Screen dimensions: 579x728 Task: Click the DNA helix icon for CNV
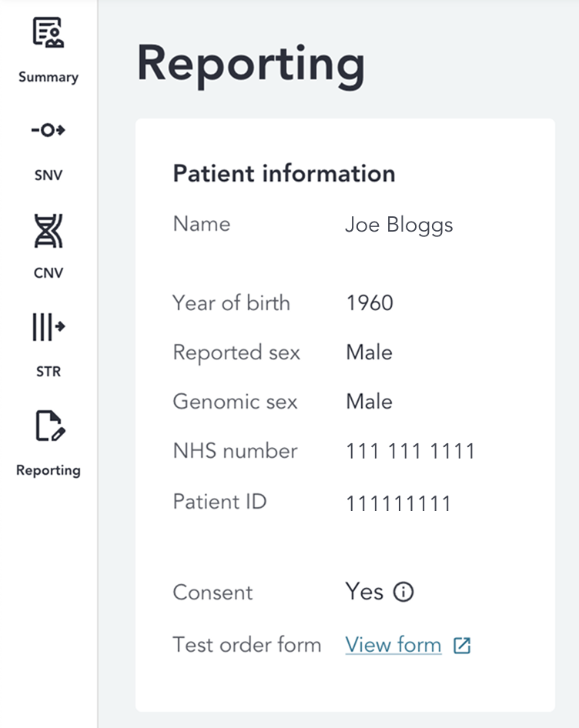(x=48, y=229)
